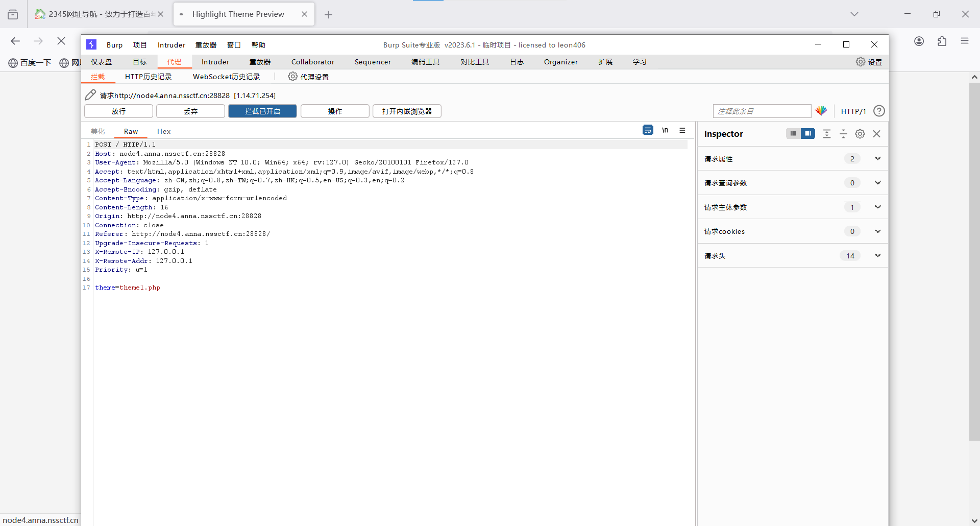980x526 pixels.
Task: Open the Burp menu
Action: pos(115,45)
